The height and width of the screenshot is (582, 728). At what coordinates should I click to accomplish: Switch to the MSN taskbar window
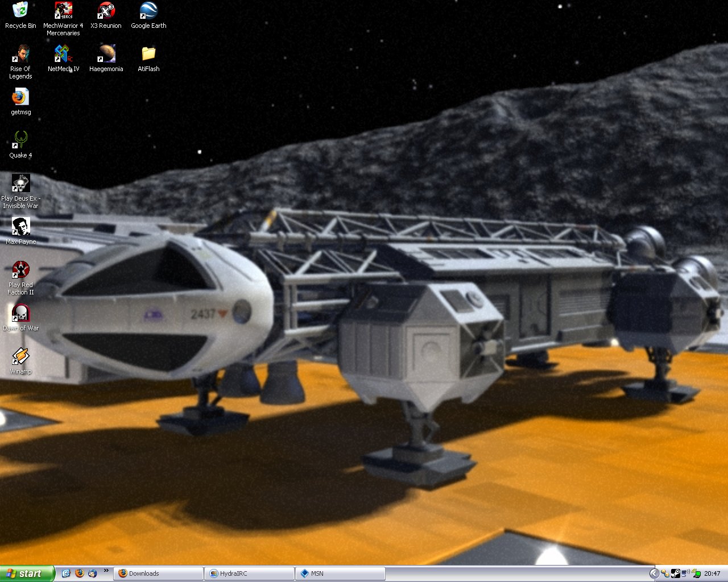[341, 573]
